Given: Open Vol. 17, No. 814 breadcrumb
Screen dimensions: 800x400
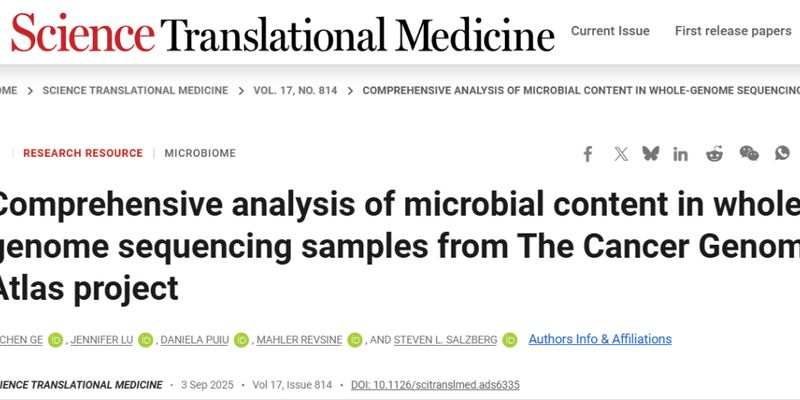Looking at the screenshot, I should (295, 90).
